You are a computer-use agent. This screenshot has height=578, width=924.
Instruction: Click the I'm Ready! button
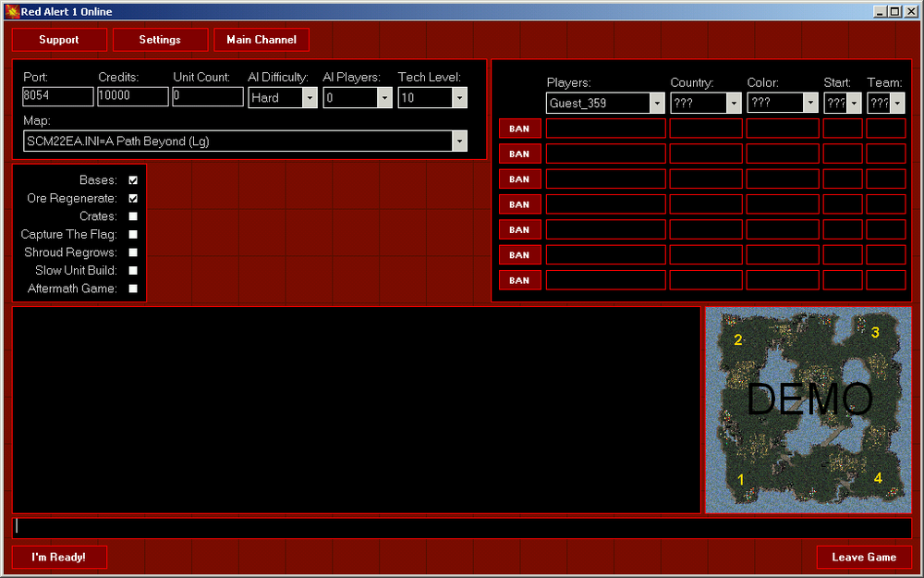click(x=59, y=557)
